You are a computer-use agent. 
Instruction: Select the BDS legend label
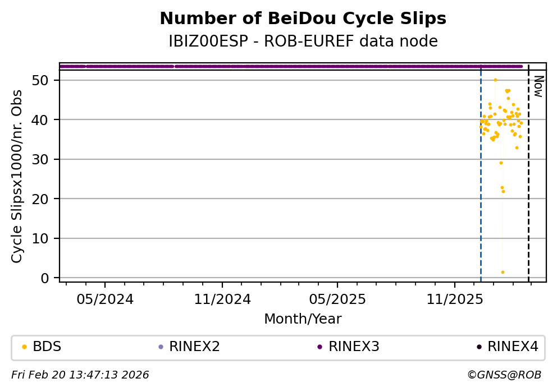click(47, 347)
